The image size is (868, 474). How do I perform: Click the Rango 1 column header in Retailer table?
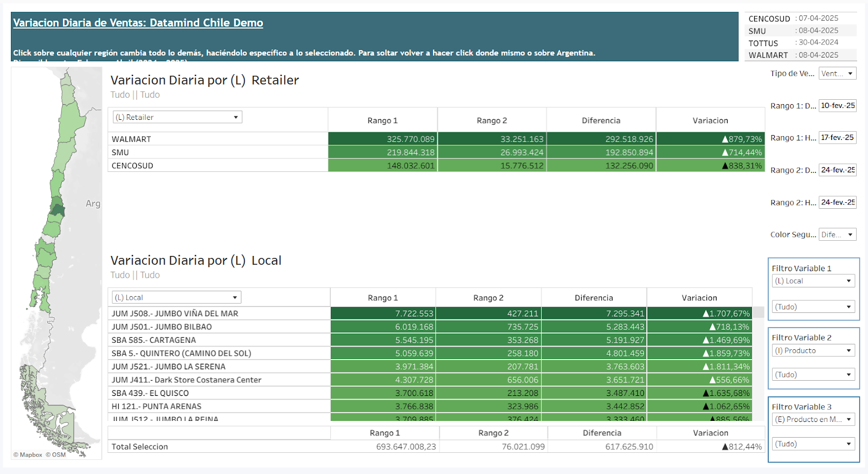point(382,120)
